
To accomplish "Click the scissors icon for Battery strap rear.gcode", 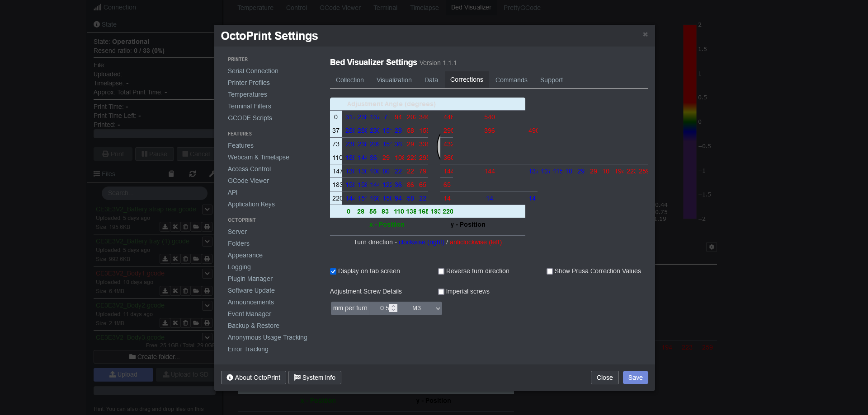I will [175, 227].
